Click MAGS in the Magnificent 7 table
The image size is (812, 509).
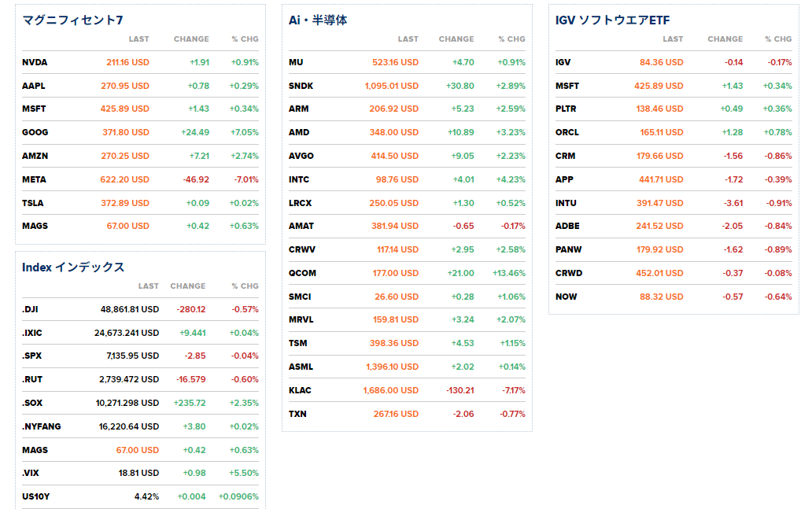point(35,226)
